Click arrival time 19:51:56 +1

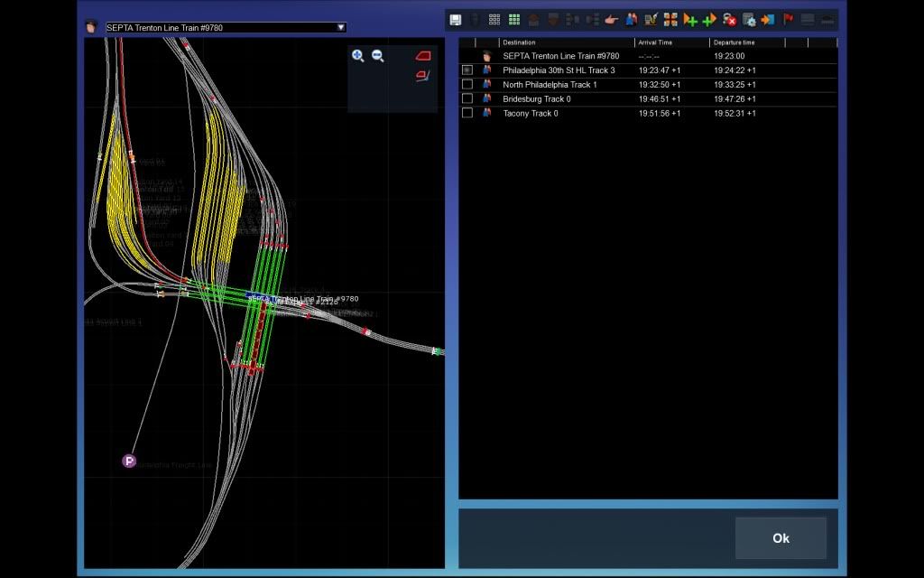660,113
